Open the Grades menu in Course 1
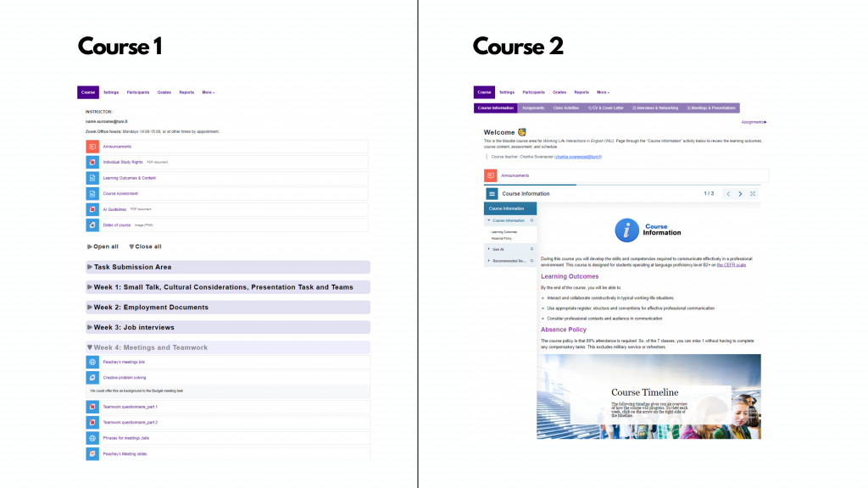 164,91
